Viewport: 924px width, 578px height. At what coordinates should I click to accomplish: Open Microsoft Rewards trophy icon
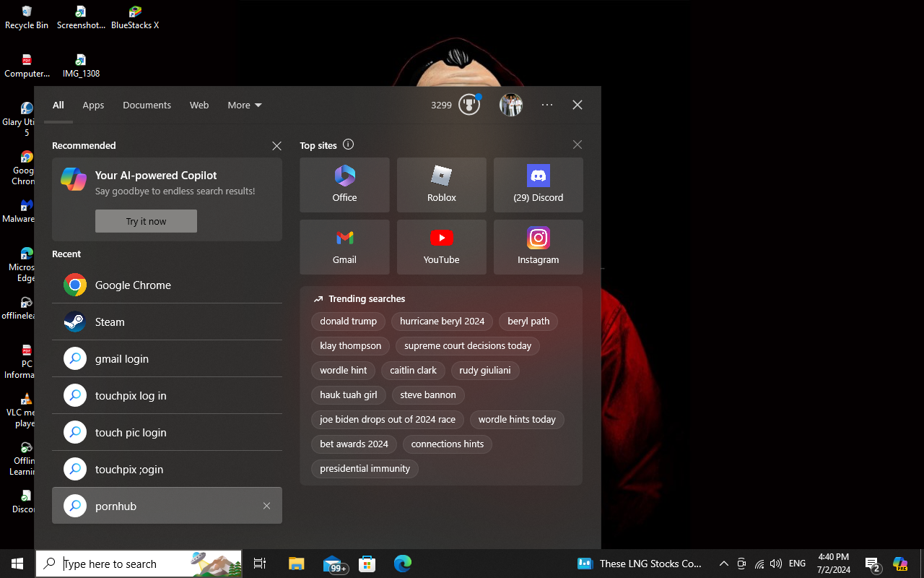[x=469, y=105]
